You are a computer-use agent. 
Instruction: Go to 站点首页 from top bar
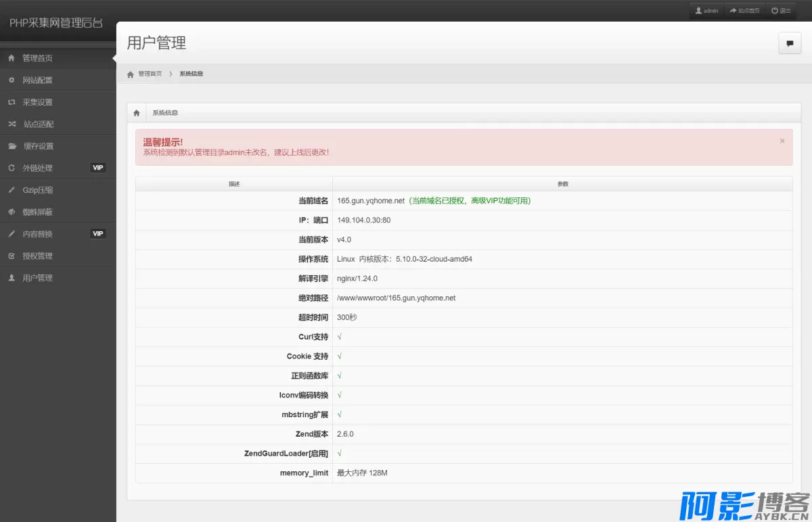coord(744,11)
